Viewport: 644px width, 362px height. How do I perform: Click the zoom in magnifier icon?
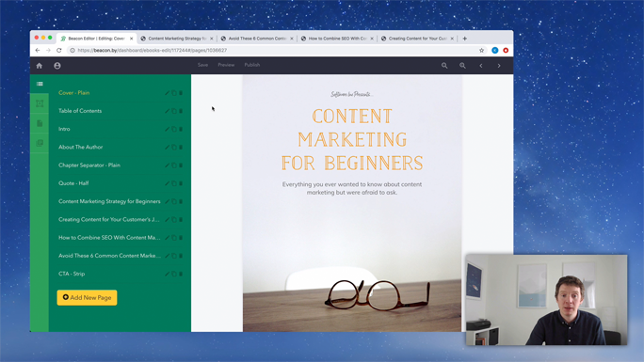coord(462,66)
